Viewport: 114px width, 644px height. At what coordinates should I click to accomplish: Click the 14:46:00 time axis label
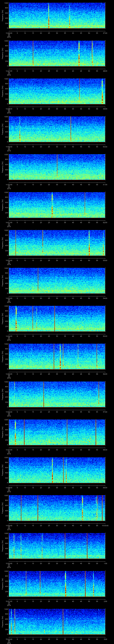pos(9,33)
